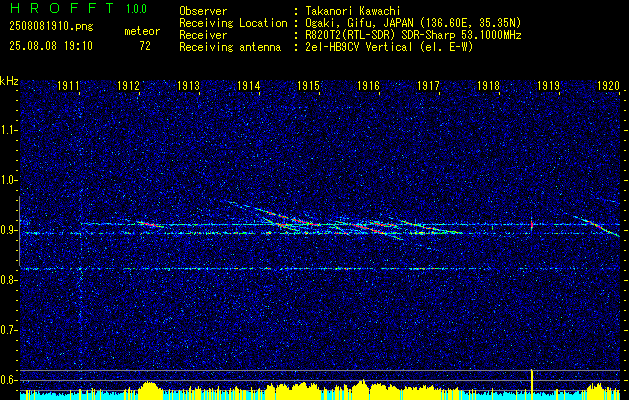The height and width of the screenshot is (400, 629).
Task: Click the tall yellow power spike near 1919
Action: point(532,384)
